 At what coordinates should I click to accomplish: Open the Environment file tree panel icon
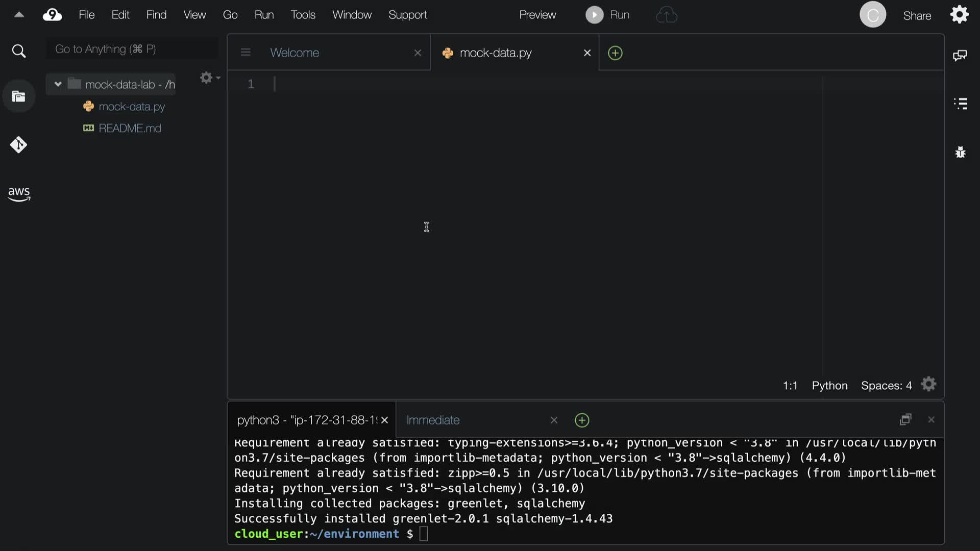coord(19,96)
